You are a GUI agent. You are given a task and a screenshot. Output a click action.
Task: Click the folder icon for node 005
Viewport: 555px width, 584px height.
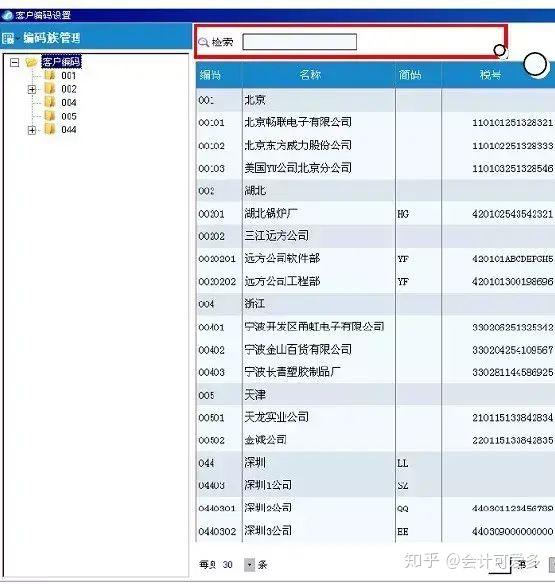tap(50, 116)
